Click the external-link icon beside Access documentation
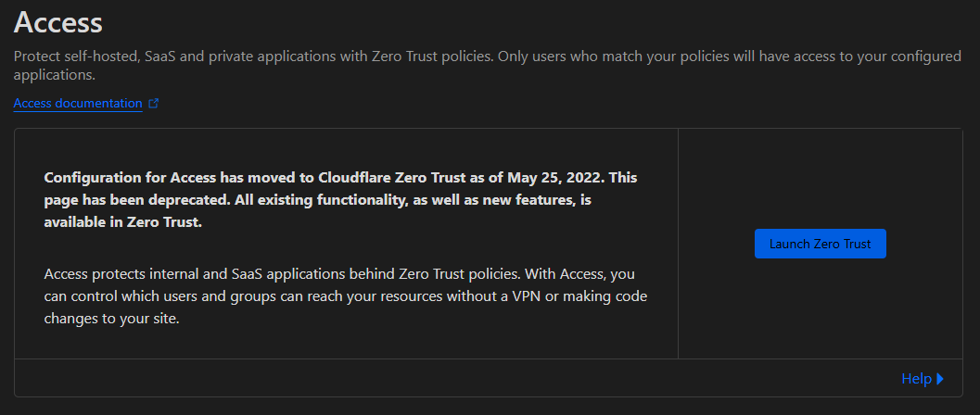 pos(154,104)
